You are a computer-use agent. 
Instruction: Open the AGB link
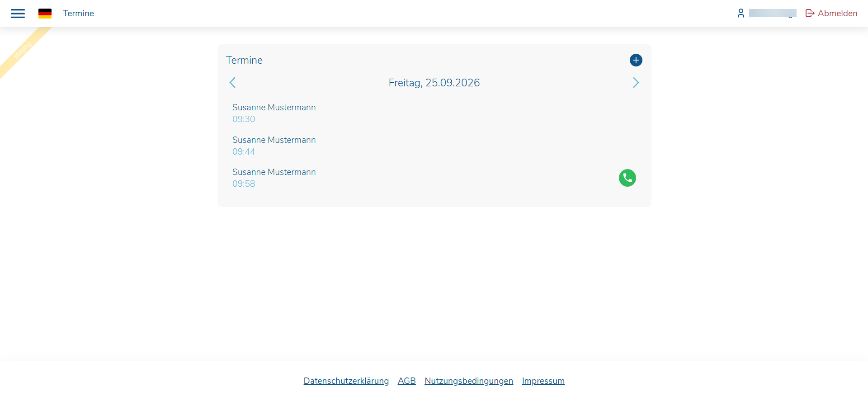tap(406, 381)
